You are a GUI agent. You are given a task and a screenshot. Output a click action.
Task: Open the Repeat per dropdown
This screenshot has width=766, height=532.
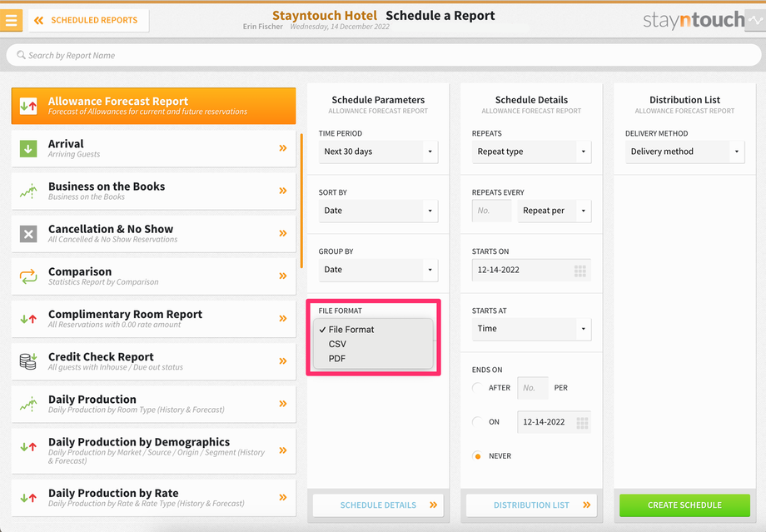coord(555,211)
